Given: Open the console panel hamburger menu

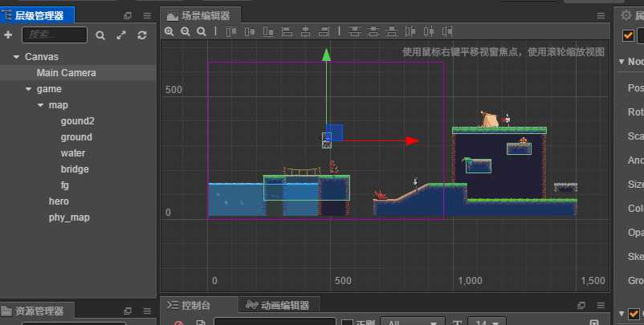Looking at the screenshot, I should coord(601,305).
